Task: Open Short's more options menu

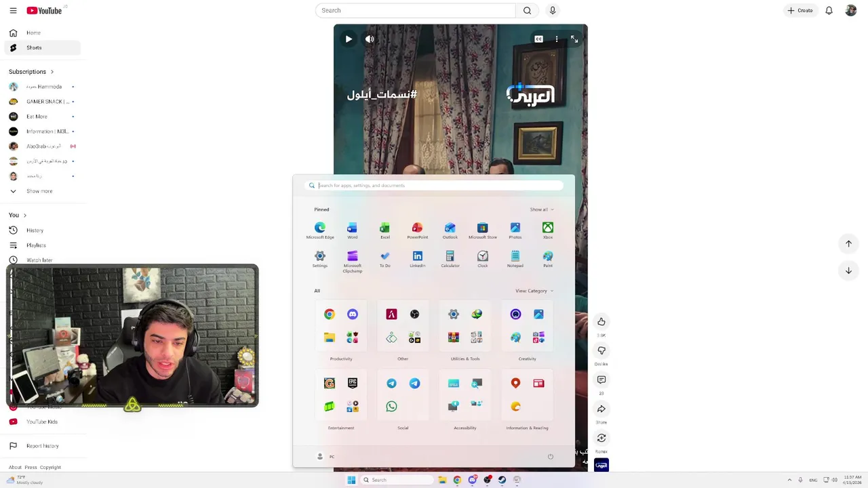Action: pos(557,39)
